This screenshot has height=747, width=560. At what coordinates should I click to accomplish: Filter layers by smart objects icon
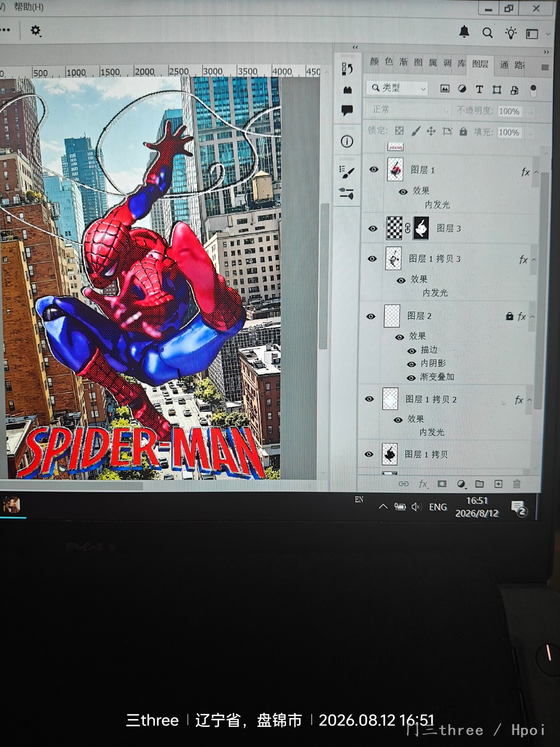(x=514, y=90)
